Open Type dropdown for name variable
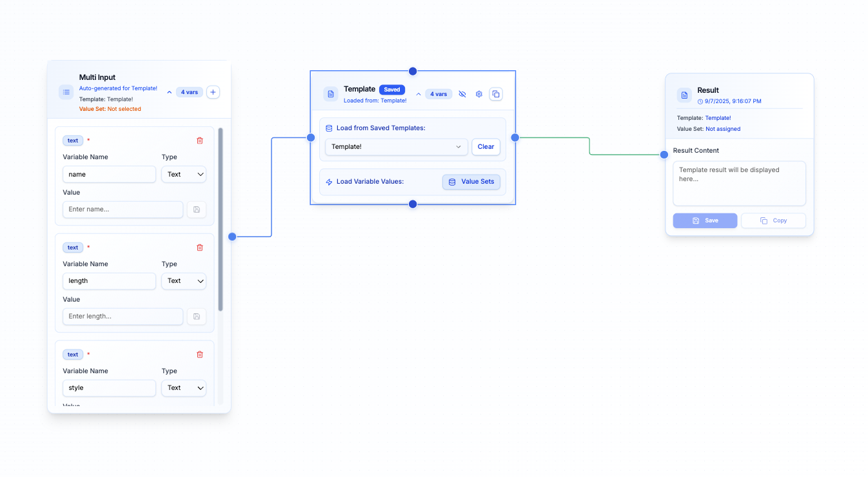The width and height of the screenshot is (868, 477). 183,174
